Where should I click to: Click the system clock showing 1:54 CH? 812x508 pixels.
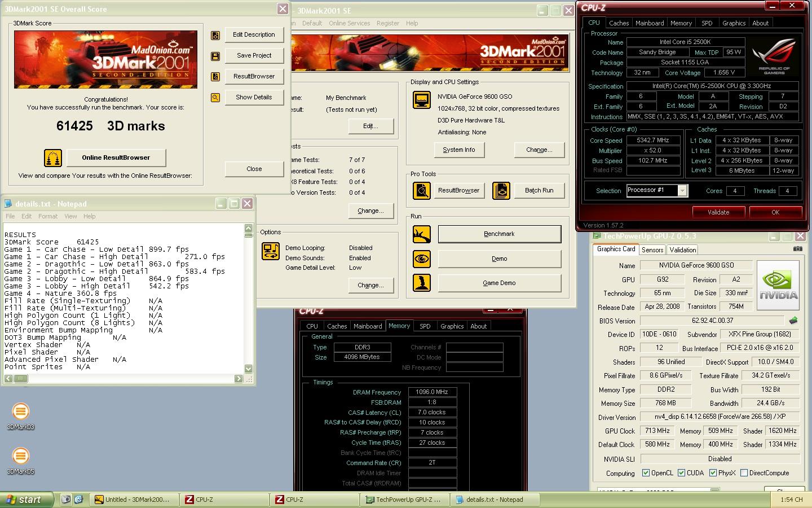pyautogui.click(x=791, y=500)
